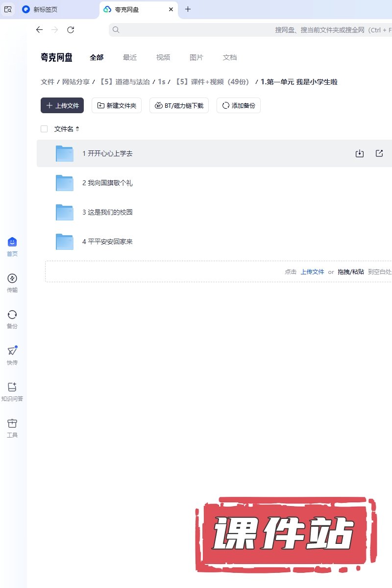Reload the page with the refresh icon

click(x=71, y=30)
